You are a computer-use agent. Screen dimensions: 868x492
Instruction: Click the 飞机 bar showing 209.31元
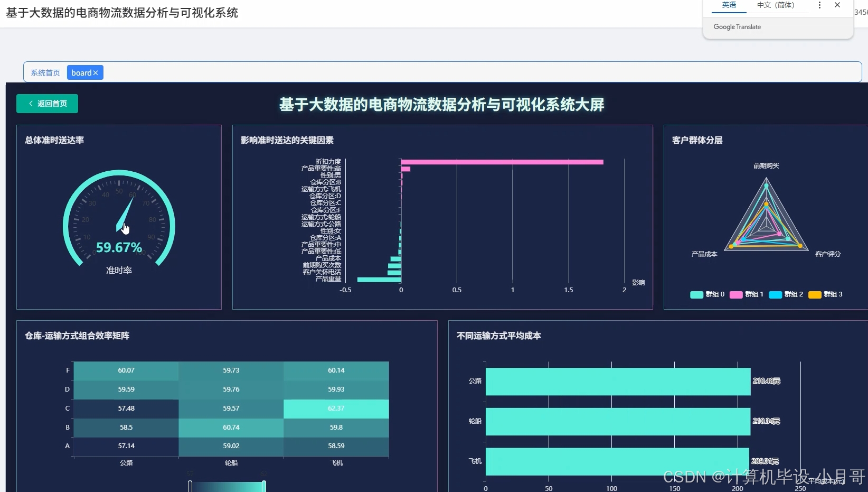pyautogui.click(x=617, y=461)
